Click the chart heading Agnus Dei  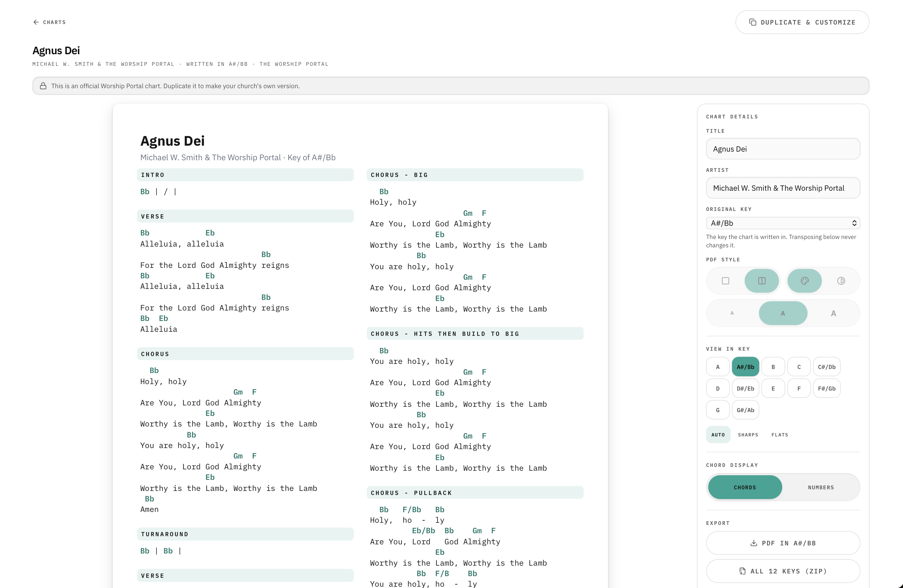tap(172, 141)
